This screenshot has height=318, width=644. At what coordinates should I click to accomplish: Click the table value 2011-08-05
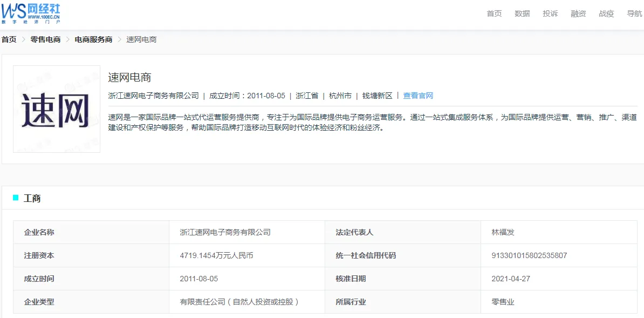coord(199,279)
